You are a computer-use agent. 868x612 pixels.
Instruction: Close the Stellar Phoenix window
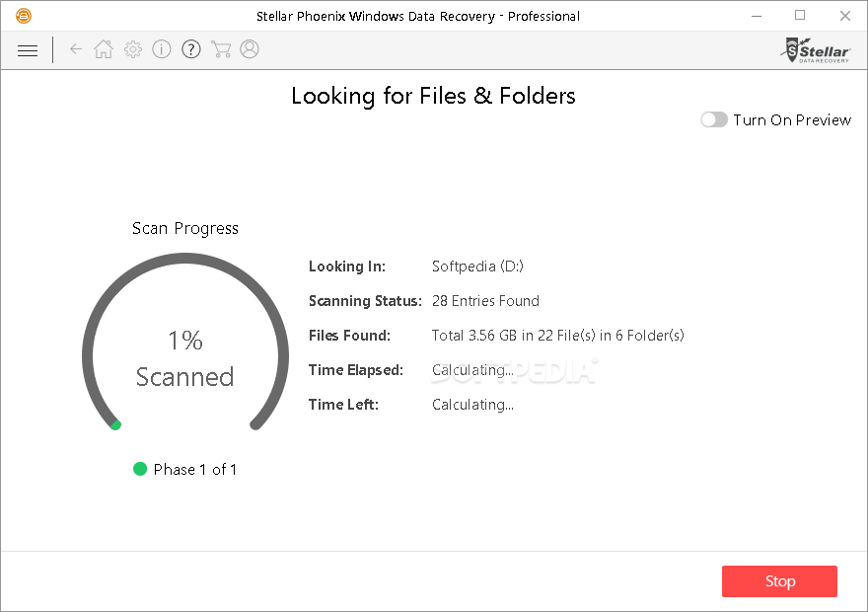(x=844, y=16)
